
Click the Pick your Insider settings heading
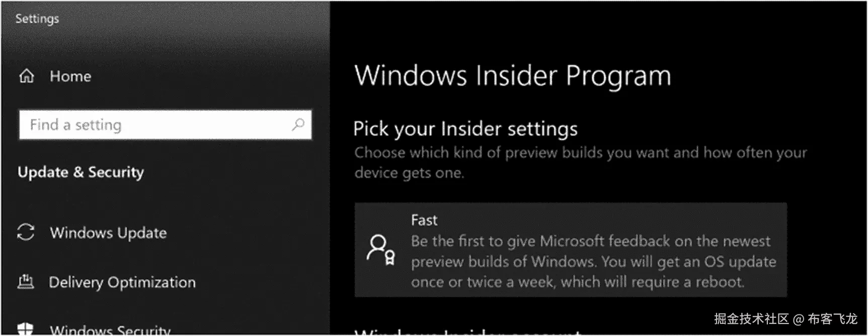pos(465,129)
